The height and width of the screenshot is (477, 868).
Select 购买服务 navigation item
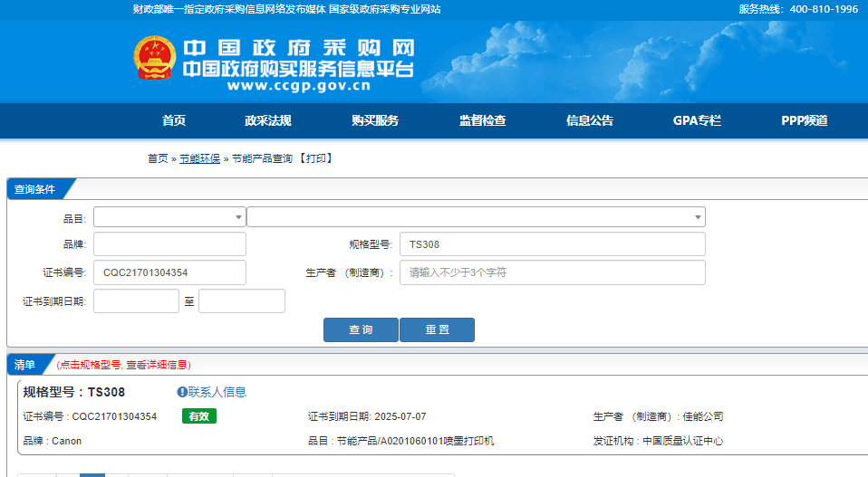coord(375,121)
